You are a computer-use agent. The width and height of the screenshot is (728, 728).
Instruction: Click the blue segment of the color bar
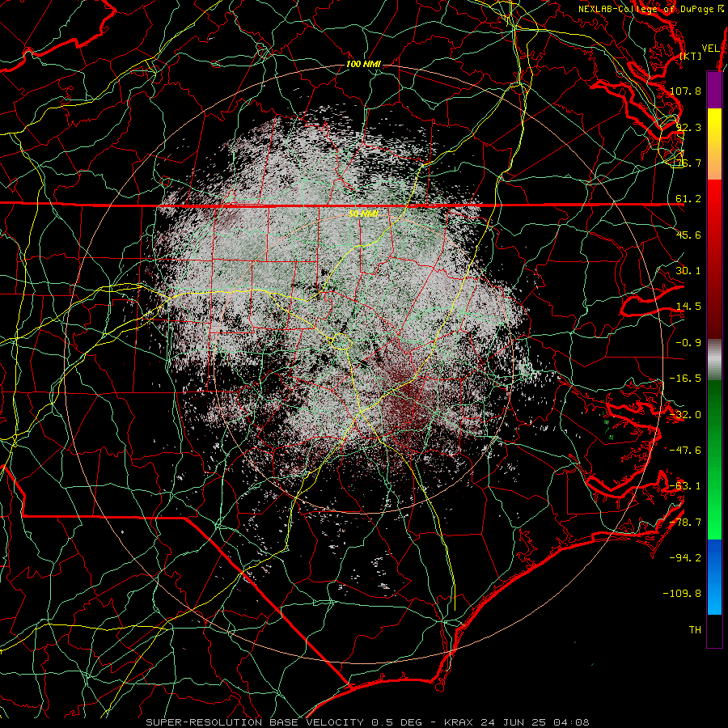pos(714,577)
